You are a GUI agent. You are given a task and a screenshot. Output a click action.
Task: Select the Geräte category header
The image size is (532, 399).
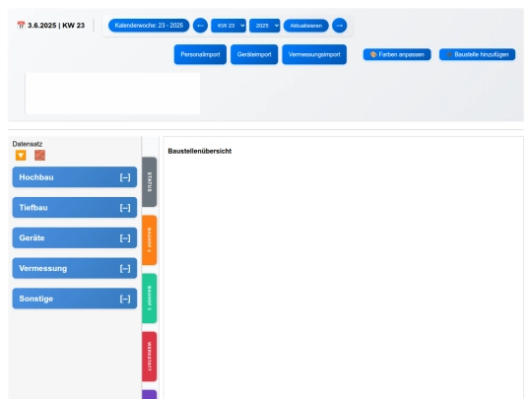75,237
